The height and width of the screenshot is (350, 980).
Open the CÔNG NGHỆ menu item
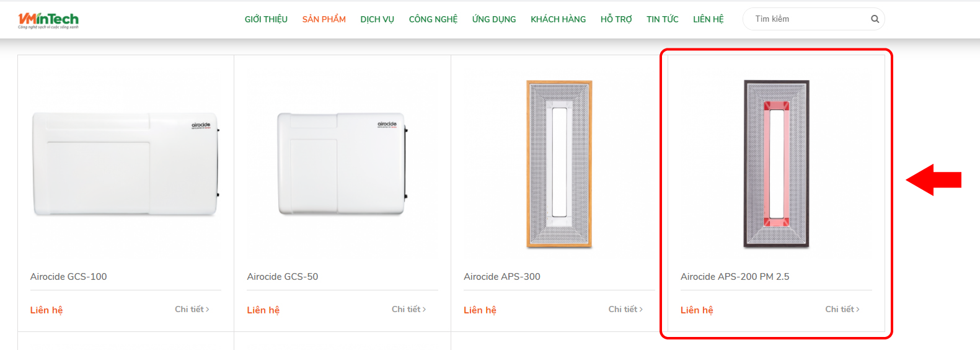pyautogui.click(x=433, y=19)
